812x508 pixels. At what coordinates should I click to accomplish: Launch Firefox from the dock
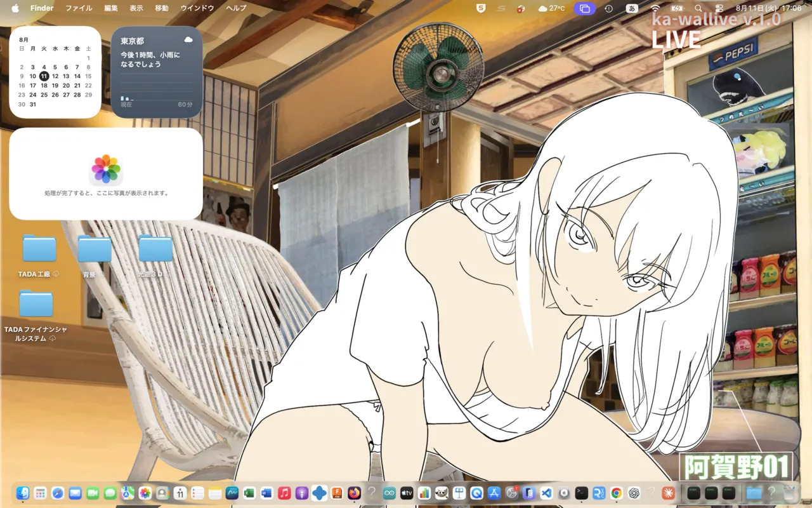click(355, 493)
